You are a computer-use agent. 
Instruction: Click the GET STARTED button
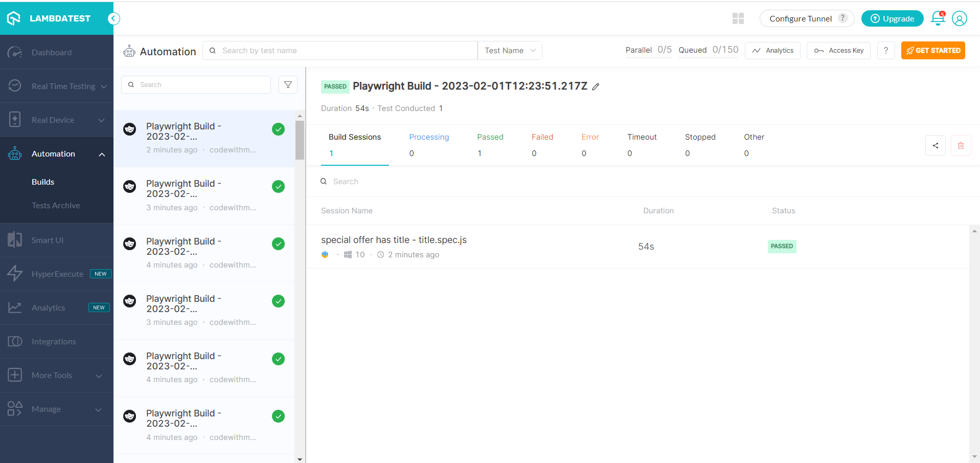(x=933, y=50)
